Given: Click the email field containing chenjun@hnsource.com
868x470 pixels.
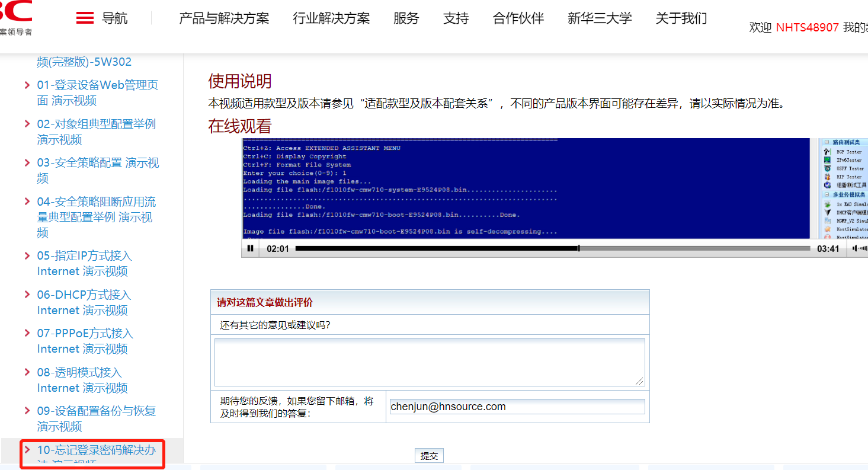Looking at the screenshot, I should click(x=517, y=407).
